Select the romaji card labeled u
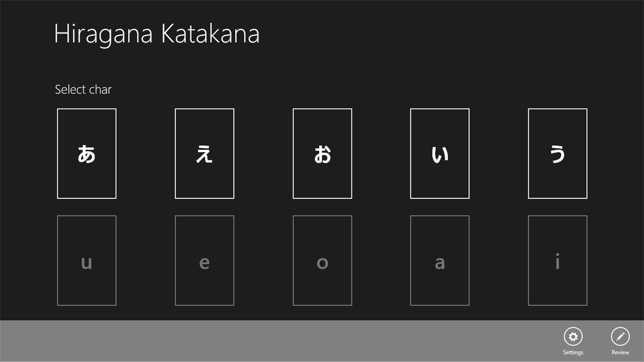644x362 pixels. [x=87, y=261]
